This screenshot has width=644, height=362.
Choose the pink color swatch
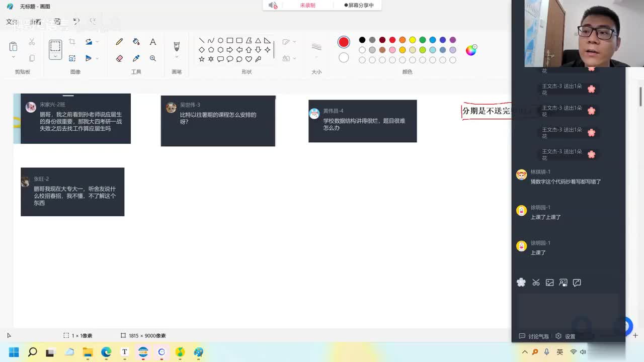coord(392,50)
